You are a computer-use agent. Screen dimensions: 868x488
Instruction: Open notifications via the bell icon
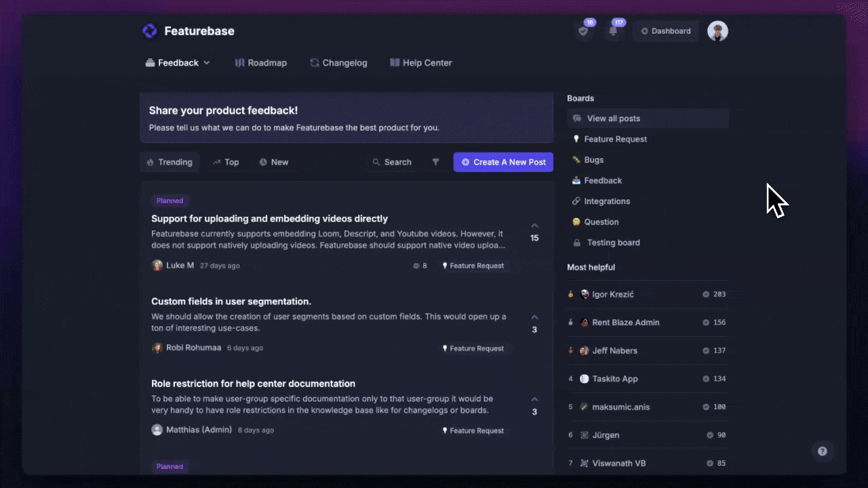pos(614,30)
